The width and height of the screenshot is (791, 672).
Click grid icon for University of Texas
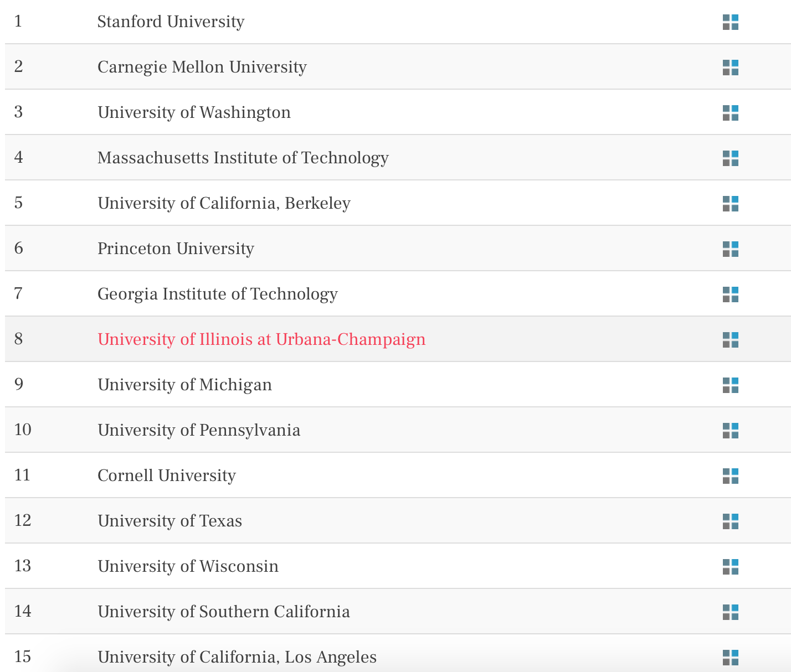tap(731, 521)
